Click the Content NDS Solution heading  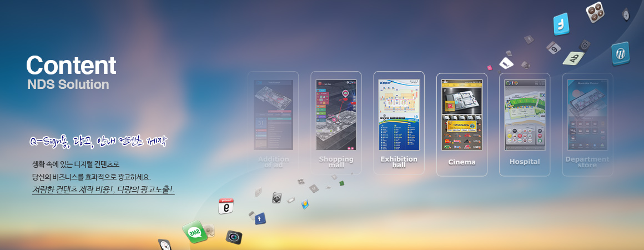[x=71, y=73]
